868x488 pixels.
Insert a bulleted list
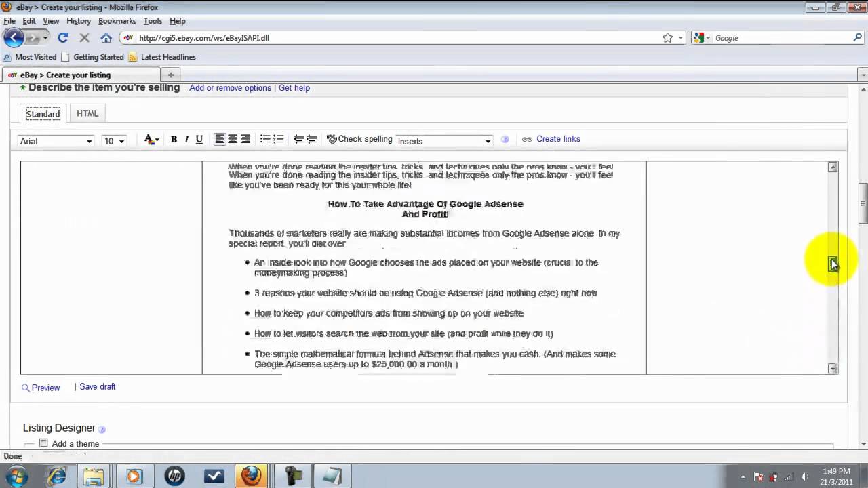tap(265, 139)
